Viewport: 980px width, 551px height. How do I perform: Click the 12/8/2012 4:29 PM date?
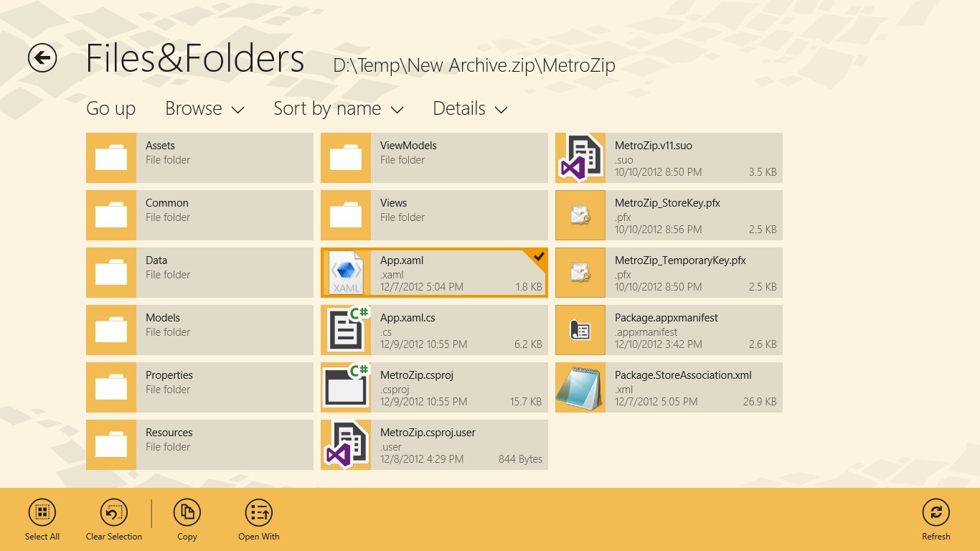pyautogui.click(x=422, y=459)
